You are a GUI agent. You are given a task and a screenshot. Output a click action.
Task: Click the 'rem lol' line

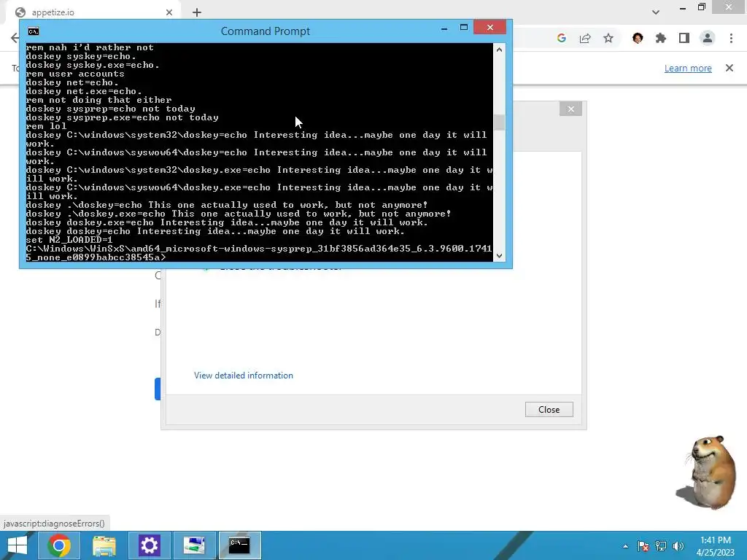coord(46,126)
